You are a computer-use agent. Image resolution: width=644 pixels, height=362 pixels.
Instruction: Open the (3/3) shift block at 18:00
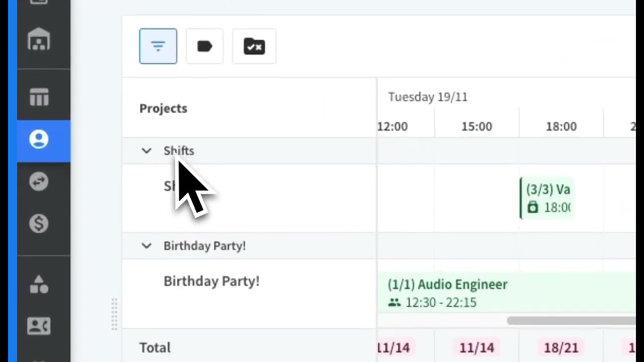point(546,198)
